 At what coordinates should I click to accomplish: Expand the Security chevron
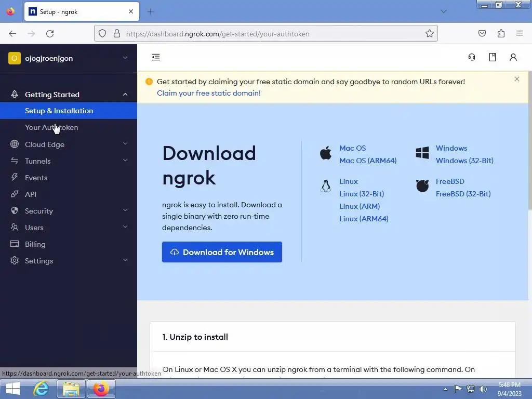point(125,210)
